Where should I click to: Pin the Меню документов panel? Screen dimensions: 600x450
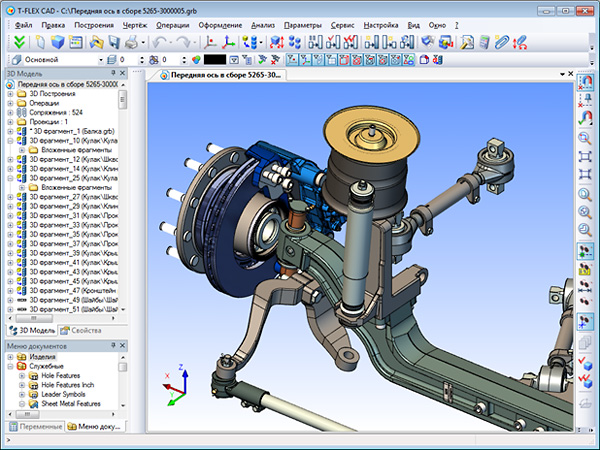(x=113, y=346)
